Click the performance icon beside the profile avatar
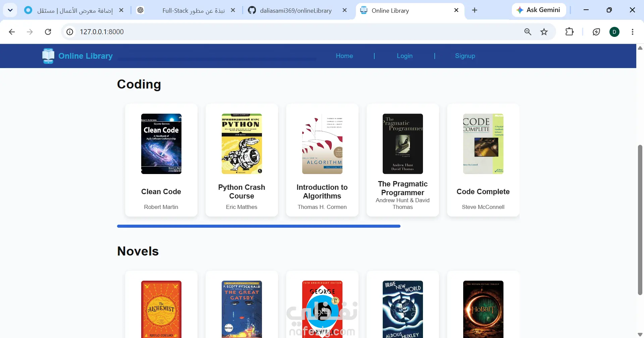 (x=596, y=32)
